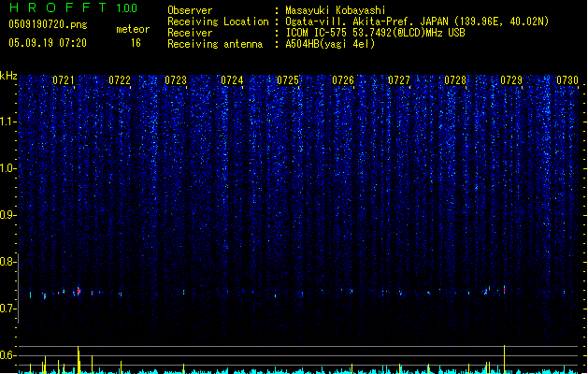The width and height of the screenshot is (588, 374).
Task: Click the 0.9 kHz axis label
Action: click(7, 215)
